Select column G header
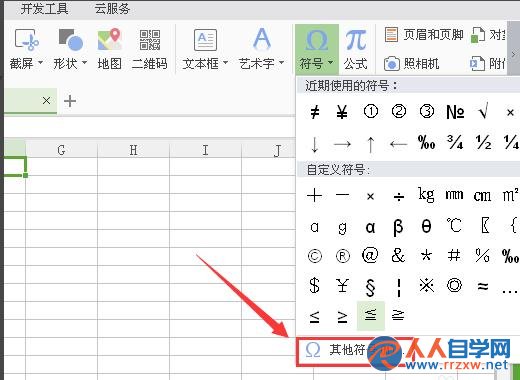 (61, 150)
